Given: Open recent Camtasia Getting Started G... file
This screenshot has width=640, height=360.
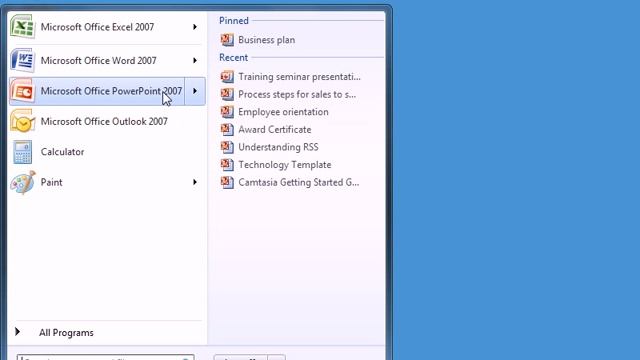Looking at the screenshot, I should click(x=299, y=182).
